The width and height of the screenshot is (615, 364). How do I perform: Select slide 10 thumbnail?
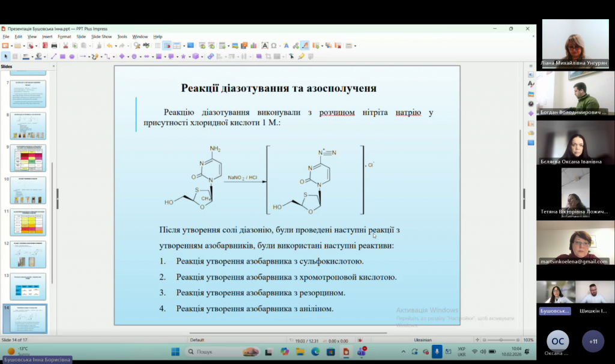coord(28,190)
